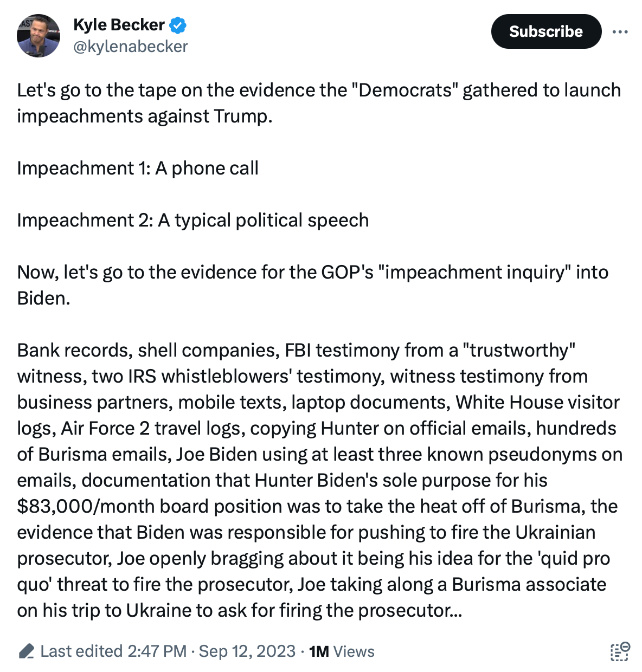Click the opening "Let's go to the tape" paragraph

click(319, 103)
